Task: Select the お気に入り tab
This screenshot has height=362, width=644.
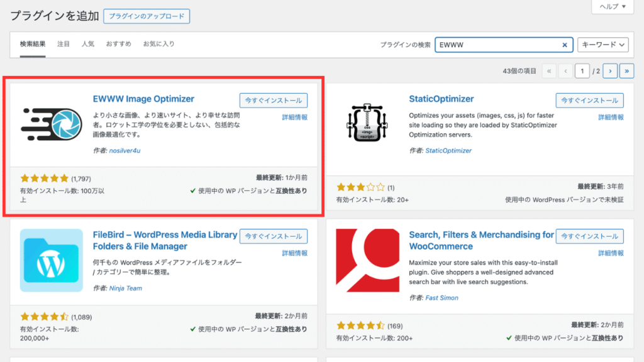Action: (x=158, y=44)
